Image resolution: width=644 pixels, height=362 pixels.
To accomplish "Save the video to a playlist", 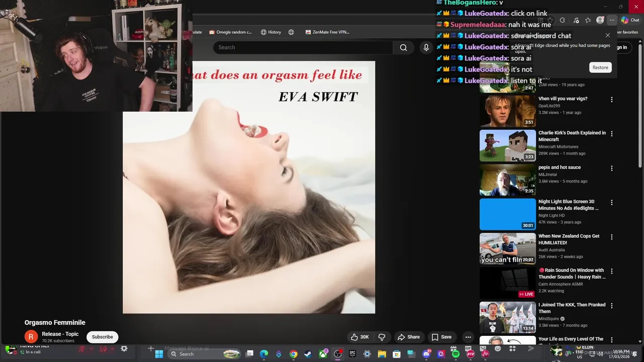I will 441,337.
